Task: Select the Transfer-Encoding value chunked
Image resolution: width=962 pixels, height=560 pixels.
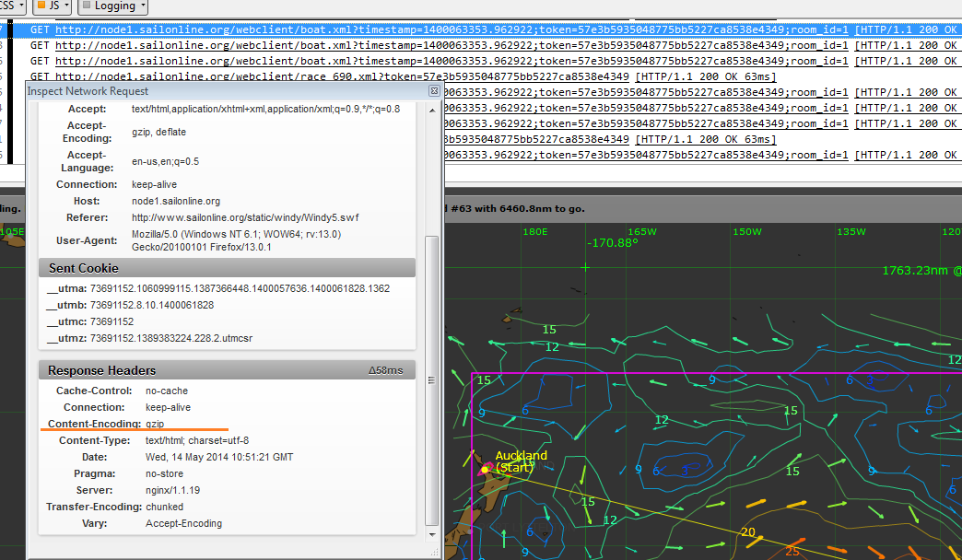Action: [164, 507]
